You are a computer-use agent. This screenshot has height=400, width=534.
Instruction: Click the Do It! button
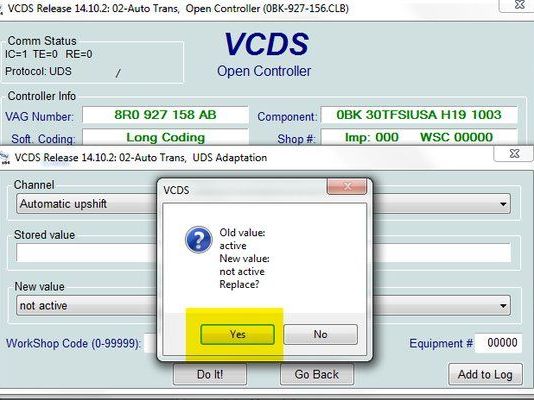pos(210,374)
